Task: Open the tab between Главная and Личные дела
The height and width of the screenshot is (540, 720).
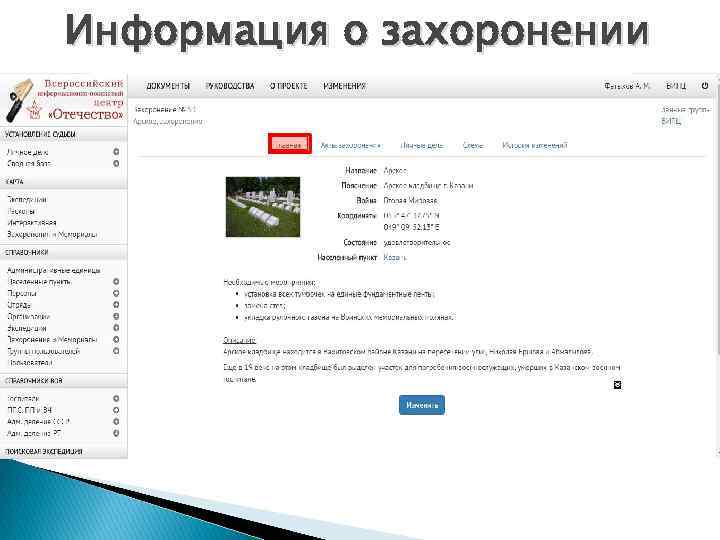Action: [351, 146]
